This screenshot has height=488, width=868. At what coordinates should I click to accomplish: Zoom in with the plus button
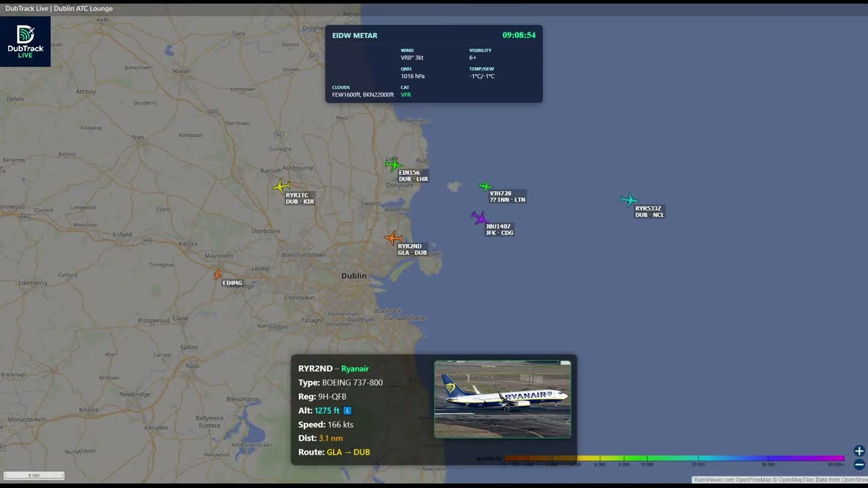point(859,451)
